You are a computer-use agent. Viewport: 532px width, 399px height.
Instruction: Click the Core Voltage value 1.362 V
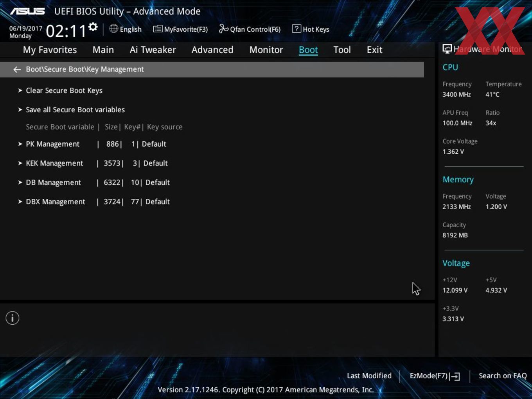click(453, 151)
